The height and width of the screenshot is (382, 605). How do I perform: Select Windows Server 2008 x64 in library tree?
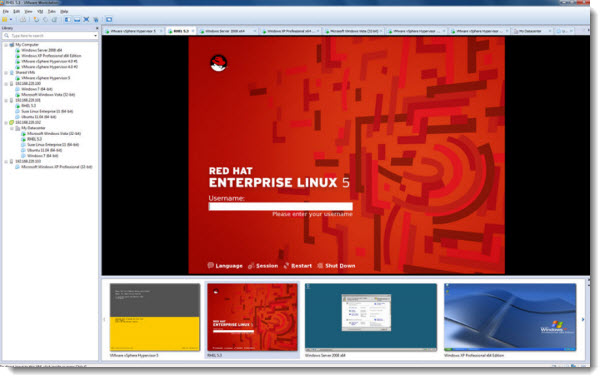(42, 50)
